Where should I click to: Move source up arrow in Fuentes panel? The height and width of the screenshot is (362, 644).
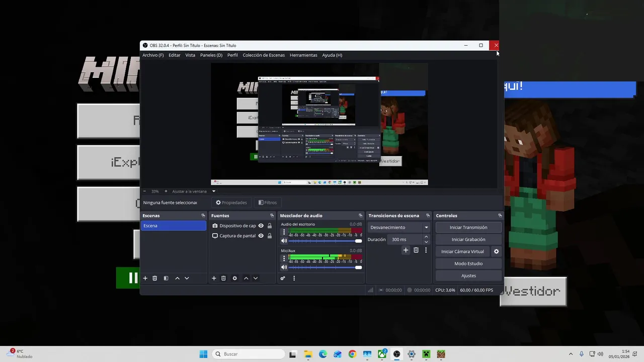(x=246, y=278)
